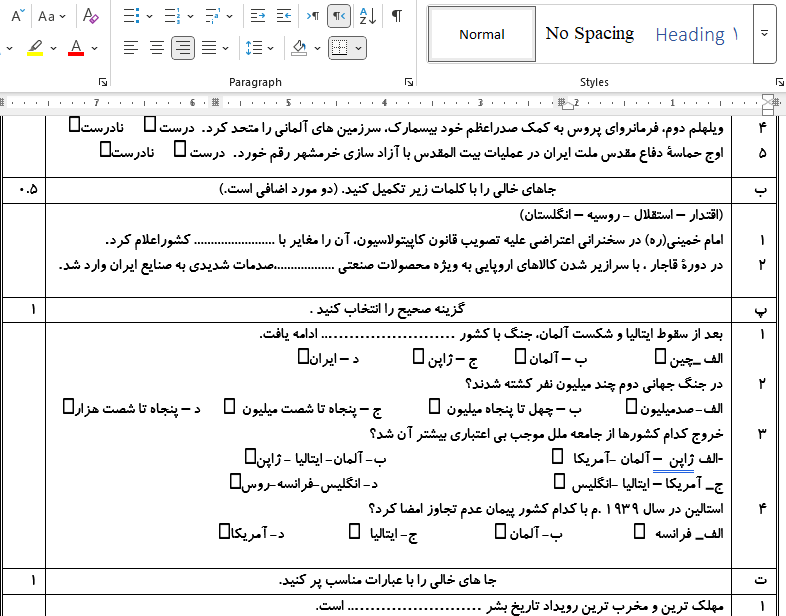Open the font color dropdown arrow
This screenshot has height=616, width=786.
(94, 49)
